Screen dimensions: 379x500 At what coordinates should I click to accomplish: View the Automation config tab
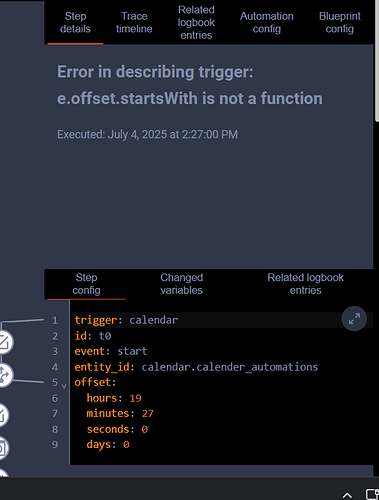coord(267,22)
